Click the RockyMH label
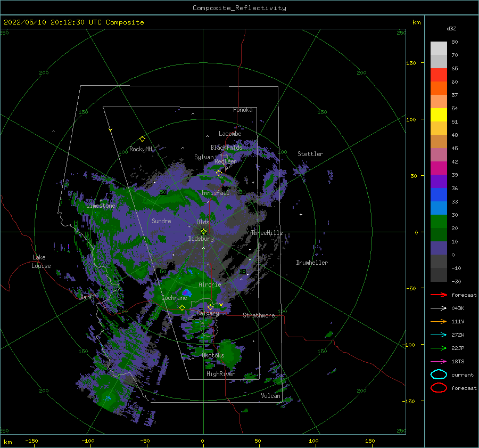The width and height of the screenshot is (479, 448). tap(141, 149)
